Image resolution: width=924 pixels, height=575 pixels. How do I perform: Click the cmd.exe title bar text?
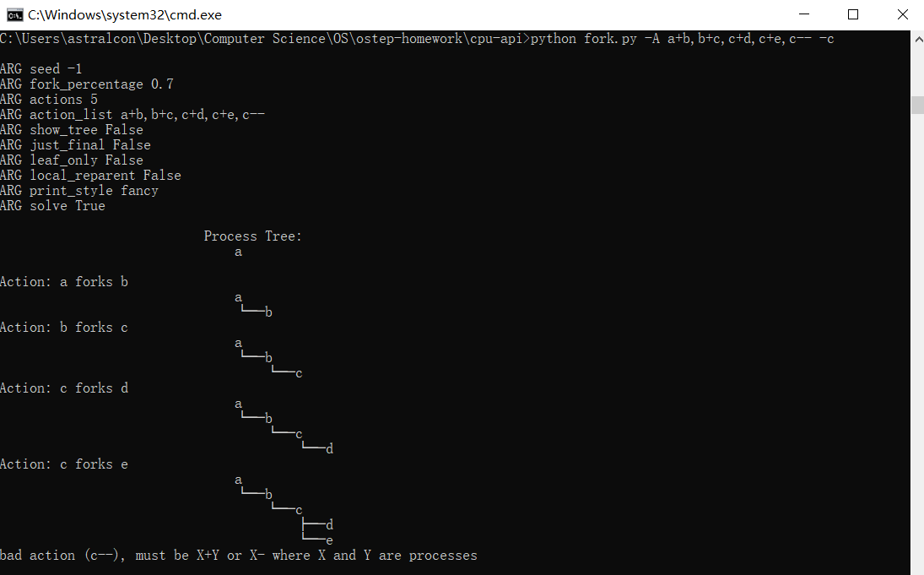[x=125, y=14]
